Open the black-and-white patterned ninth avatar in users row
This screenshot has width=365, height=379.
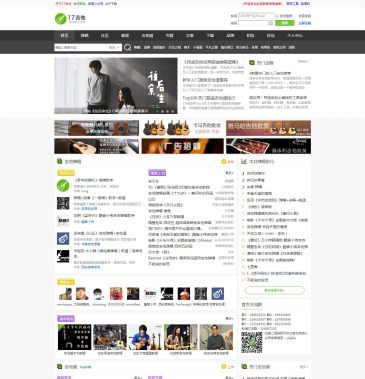(201, 294)
